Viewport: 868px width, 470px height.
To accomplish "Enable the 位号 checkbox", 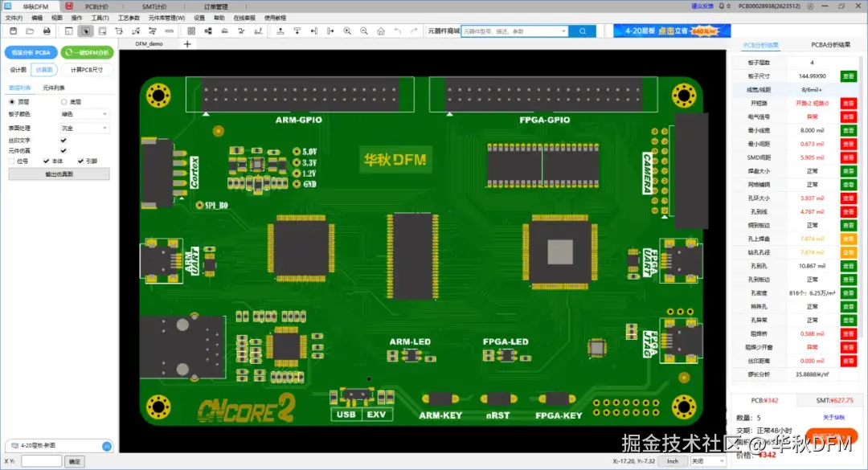I will 11,161.
